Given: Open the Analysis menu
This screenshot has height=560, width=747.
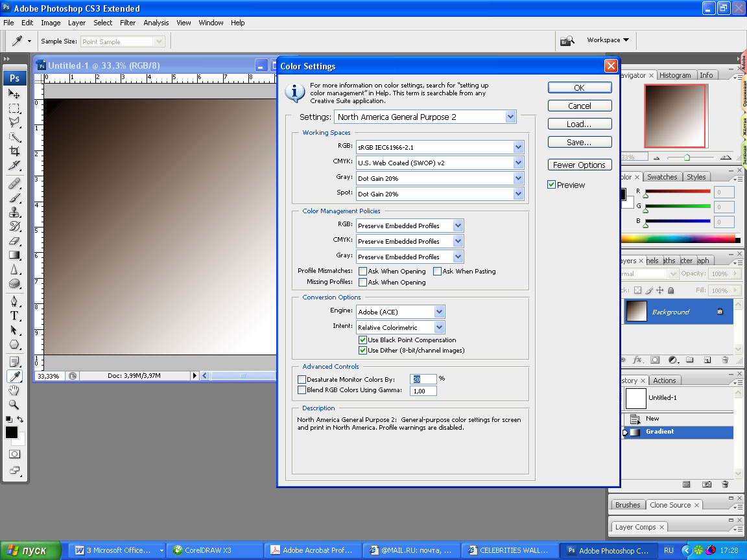Looking at the screenshot, I should [156, 23].
